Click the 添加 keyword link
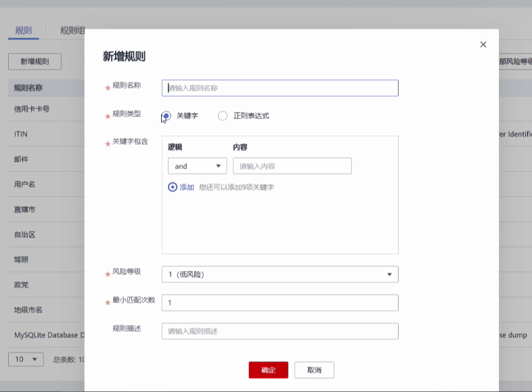The image size is (532, 392). coord(187,187)
